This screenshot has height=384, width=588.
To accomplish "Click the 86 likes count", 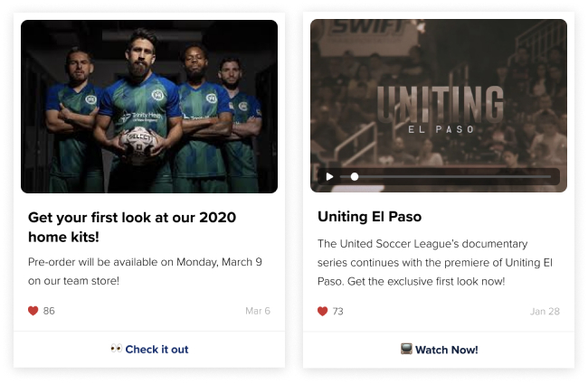I will coord(49,311).
